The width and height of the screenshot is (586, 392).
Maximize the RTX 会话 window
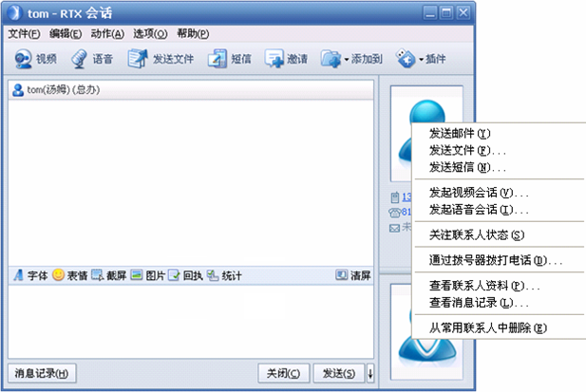(446, 13)
